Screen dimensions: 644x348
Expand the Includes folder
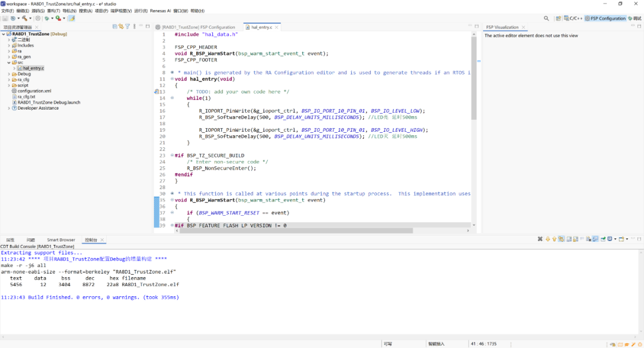click(9, 45)
